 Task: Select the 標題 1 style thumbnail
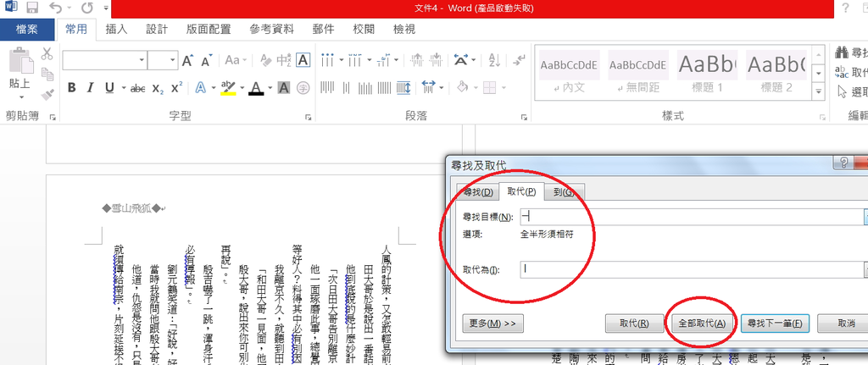[x=707, y=73]
